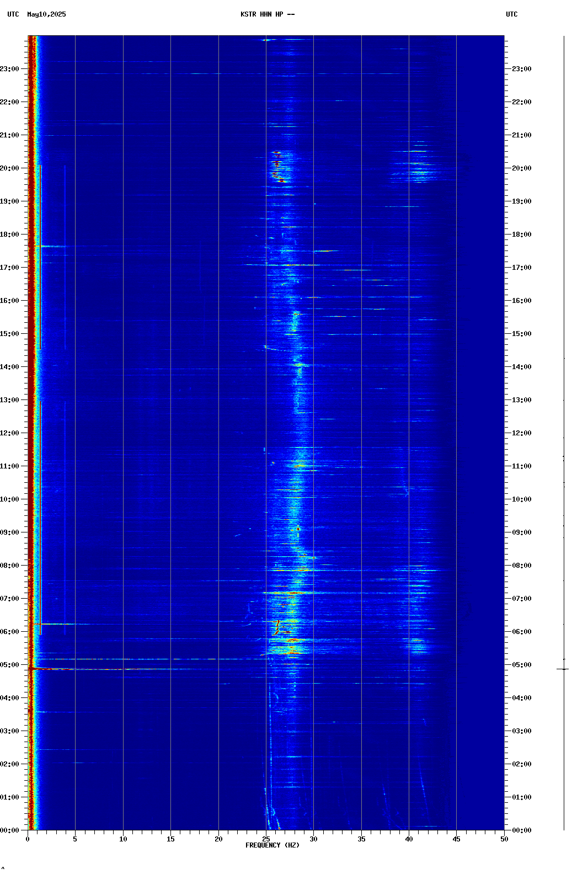
Task: Click '21:00' on the right time axis
Action: pyautogui.click(x=522, y=135)
